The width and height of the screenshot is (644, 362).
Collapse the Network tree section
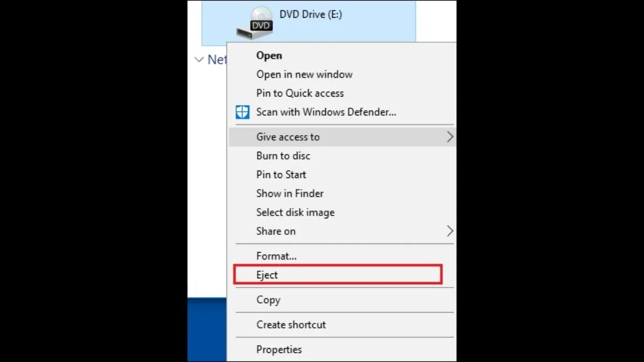tap(199, 60)
